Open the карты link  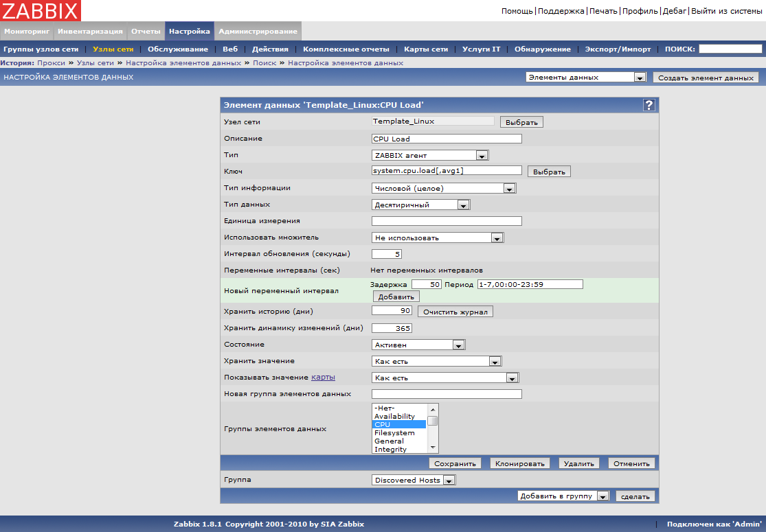pyautogui.click(x=323, y=378)
